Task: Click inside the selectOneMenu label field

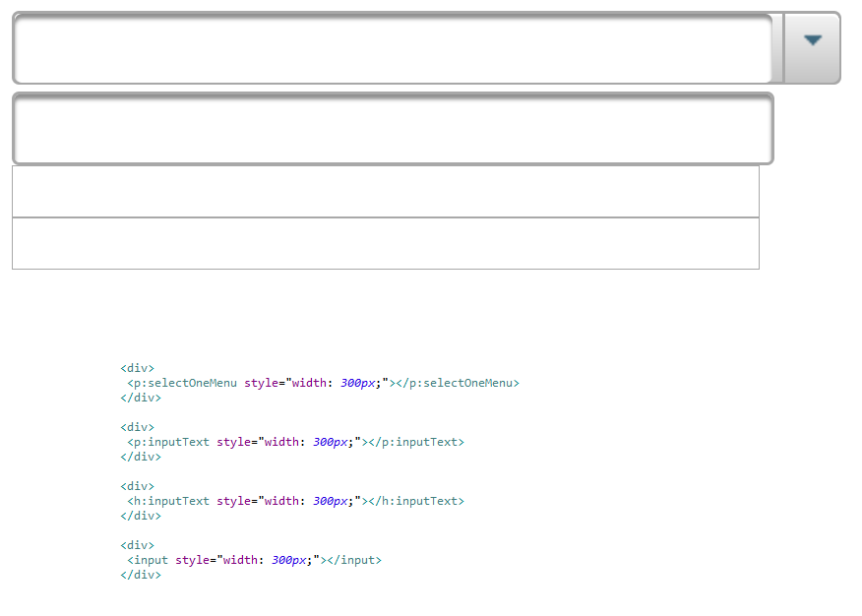Action: coord(393,48)
